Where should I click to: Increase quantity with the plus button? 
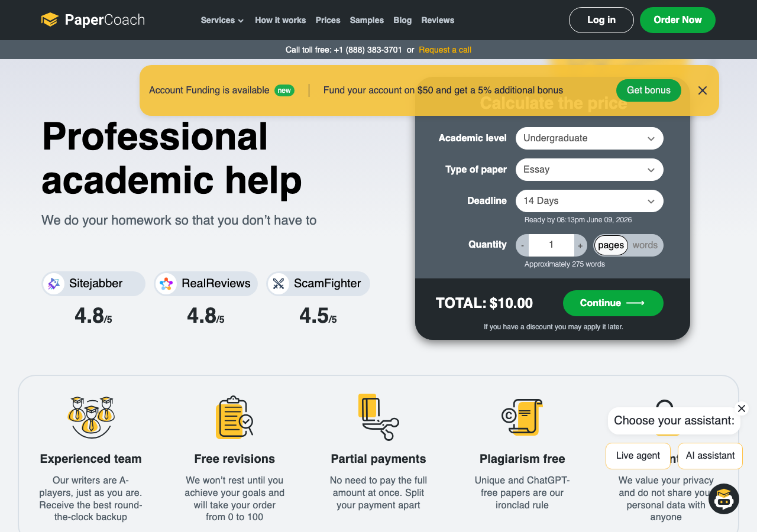point(580,245)
